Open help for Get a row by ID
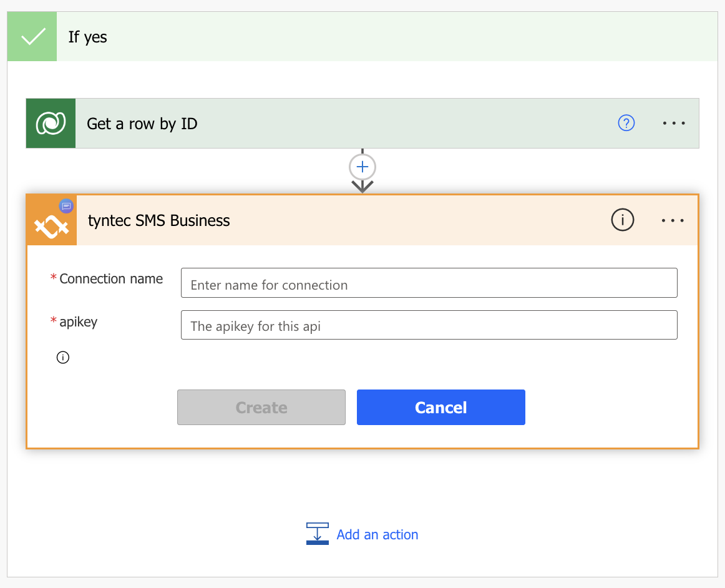 [x=626, y=123]
